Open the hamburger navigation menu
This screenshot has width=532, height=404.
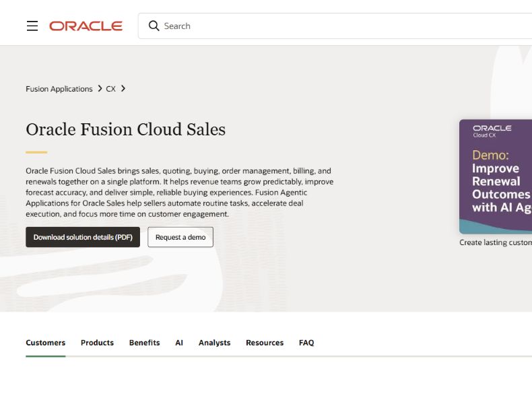pos(32,26)
